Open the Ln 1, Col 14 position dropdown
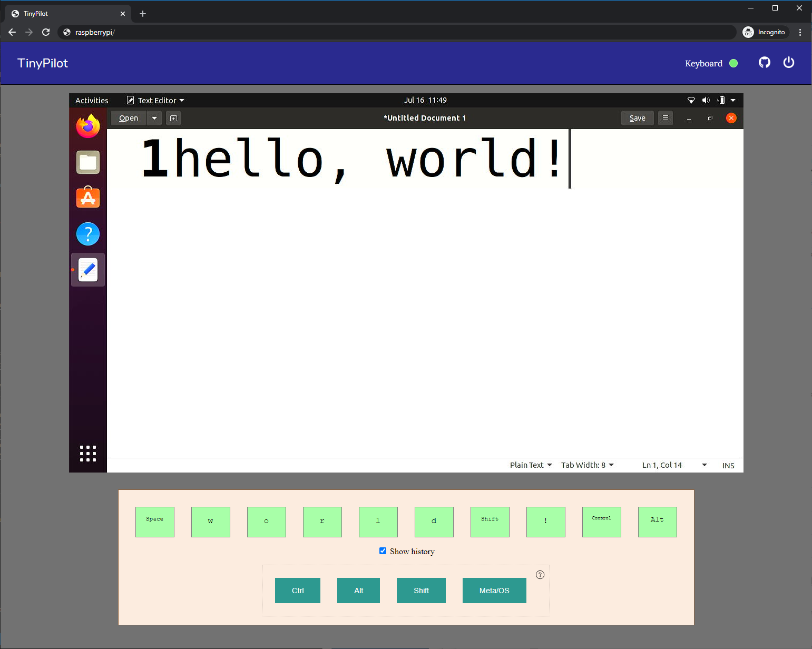The height and width of the screenshot is (649, 812). pyautogui.click(x=674, y=465)
